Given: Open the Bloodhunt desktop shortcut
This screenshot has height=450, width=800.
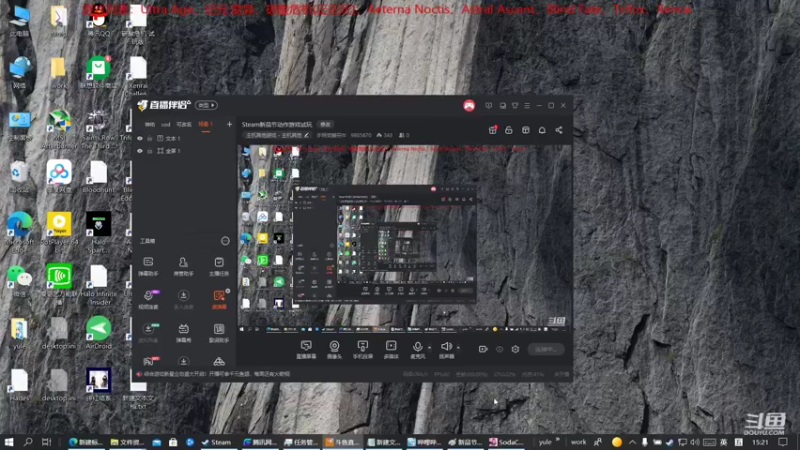Looking at the screenshot, I should click(98, 177).
